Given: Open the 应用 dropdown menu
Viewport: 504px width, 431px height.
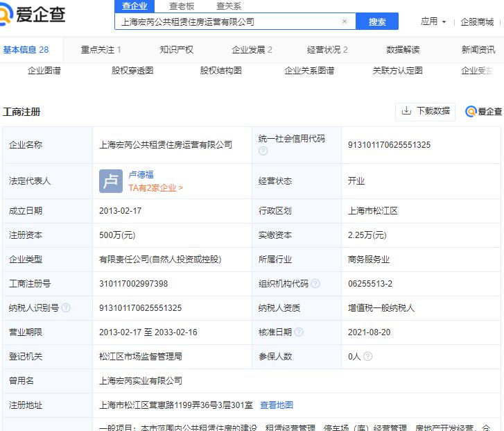Looking at the screenshot, I should (433, 22).
